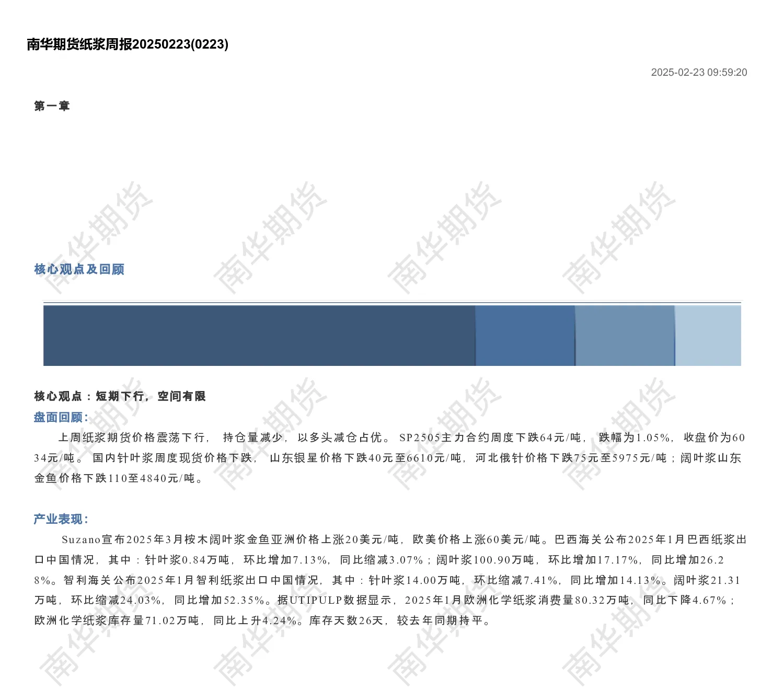This screenshot has width=784, height=690.
Task: Click the report title 南华期货纸浆周报20250223(0223)
Action: click(128, 44)
